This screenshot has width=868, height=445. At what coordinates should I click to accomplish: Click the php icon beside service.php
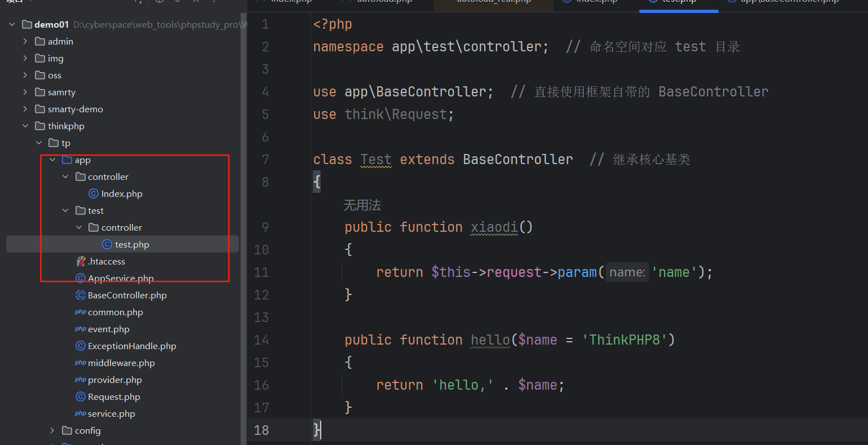point(81,413)
